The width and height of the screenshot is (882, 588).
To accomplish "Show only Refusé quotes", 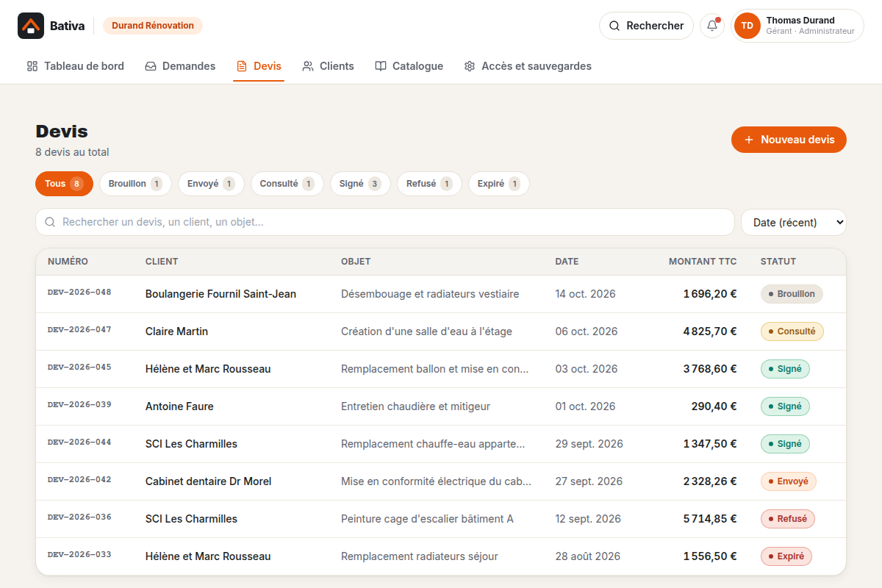I will [429, 184].
